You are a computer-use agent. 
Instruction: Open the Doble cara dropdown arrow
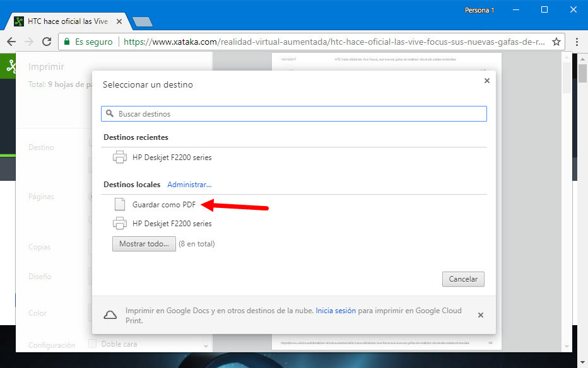coord(206,344)
